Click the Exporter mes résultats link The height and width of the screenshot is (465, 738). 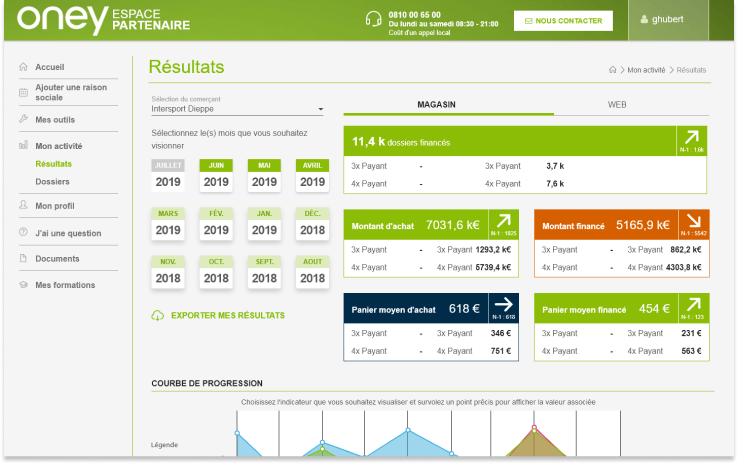[x=227, y=316]
